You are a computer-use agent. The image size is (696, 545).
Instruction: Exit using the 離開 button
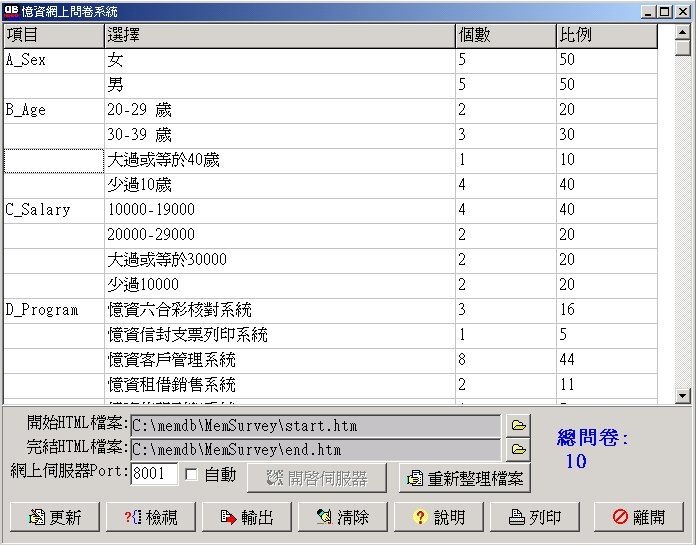pyautogui.click(x=638, y=517)
